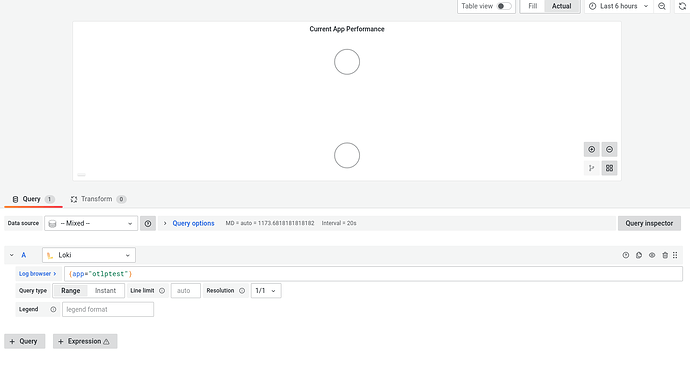Switch to the Transform tab
690x366 pixels.
99,199
